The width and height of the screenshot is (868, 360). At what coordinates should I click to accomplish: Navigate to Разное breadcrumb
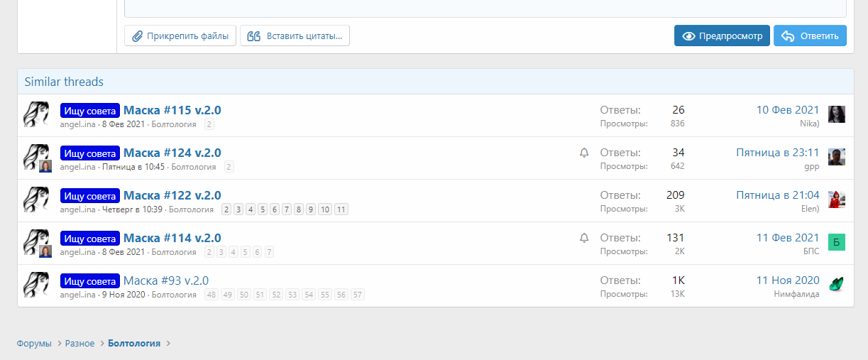(79, 344)
